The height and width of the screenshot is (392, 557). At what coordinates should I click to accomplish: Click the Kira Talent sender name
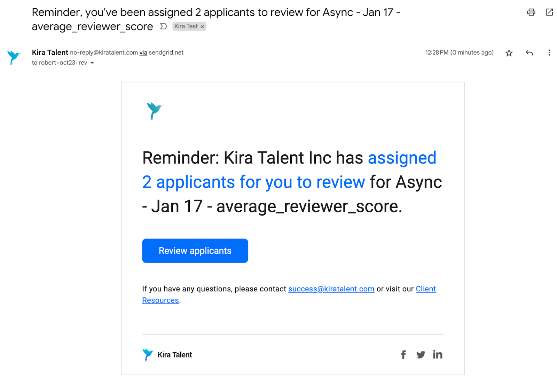point(50,52)
